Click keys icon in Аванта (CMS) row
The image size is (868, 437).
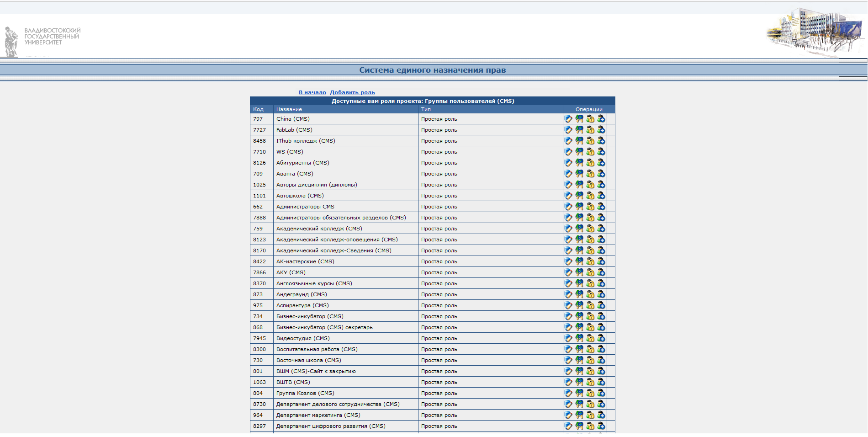[579, 174]
